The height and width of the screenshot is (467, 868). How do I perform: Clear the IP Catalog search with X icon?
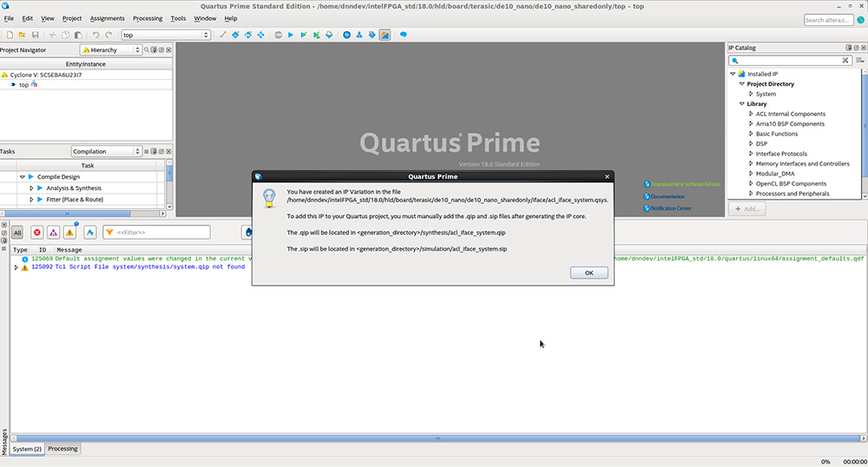point(845,60)
